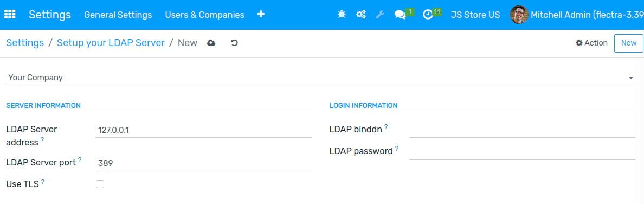Open General Settings menu

[x=118, y=15]
